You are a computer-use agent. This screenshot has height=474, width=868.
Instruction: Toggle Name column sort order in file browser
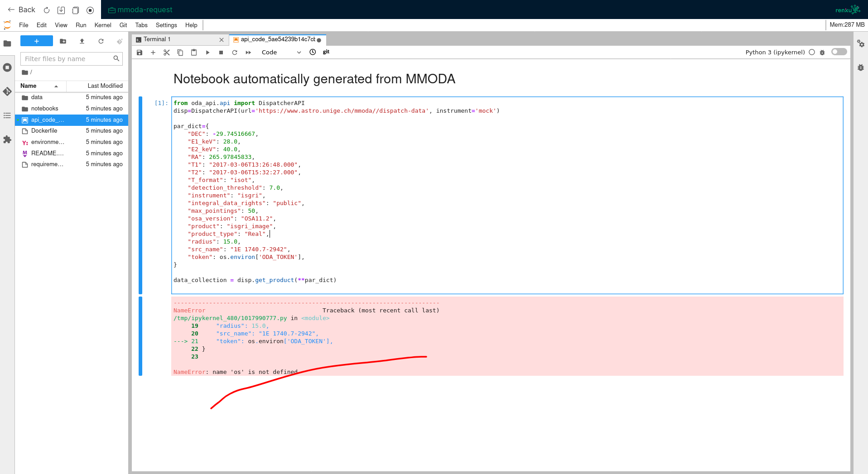pos(28,86)
